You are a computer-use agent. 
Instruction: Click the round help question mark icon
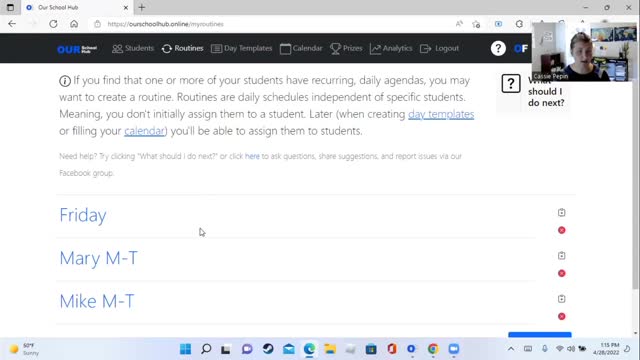click(x=498, y=49)
